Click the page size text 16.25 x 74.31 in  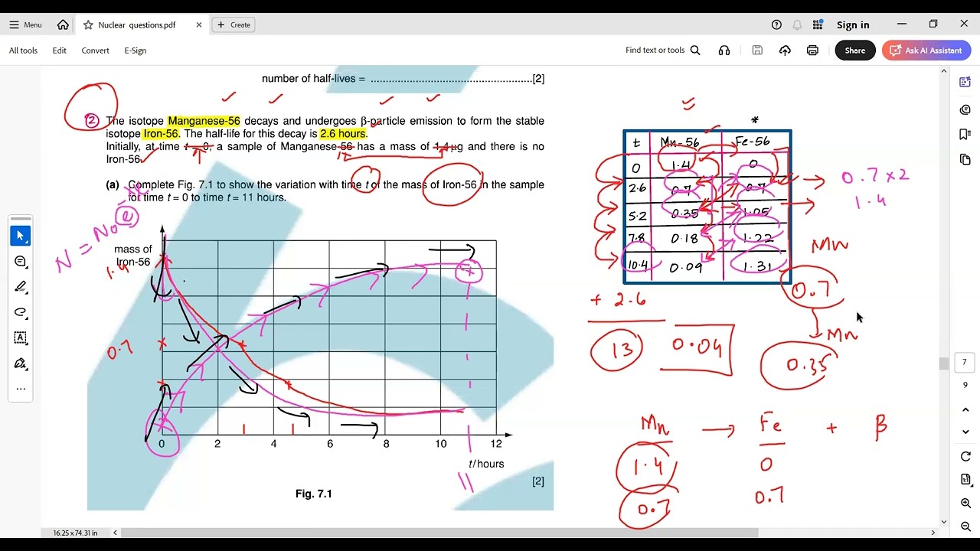75,533
